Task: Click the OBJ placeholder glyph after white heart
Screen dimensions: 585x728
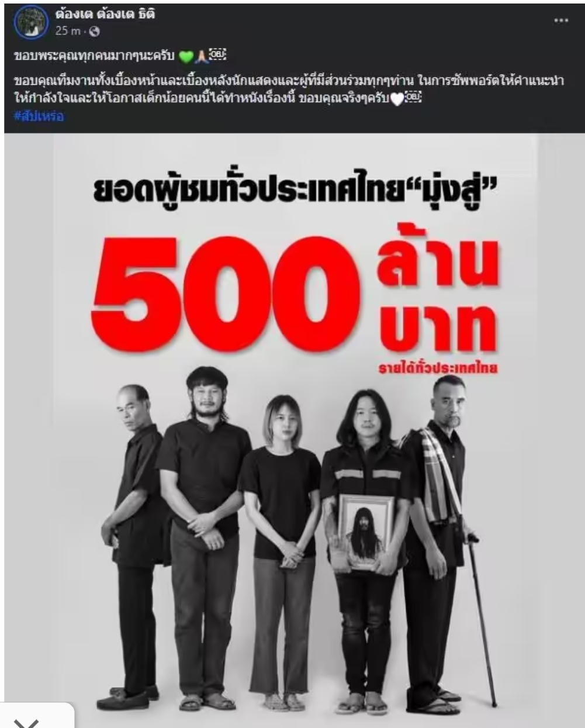Action: [413, 99]
